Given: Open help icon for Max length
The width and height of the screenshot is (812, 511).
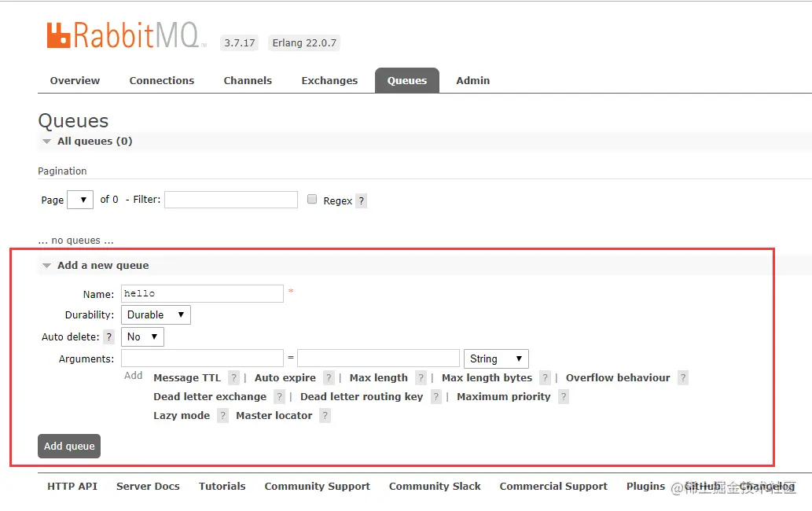Looking at the screenshot, I should pyautogui.click(x=421, y=378).
